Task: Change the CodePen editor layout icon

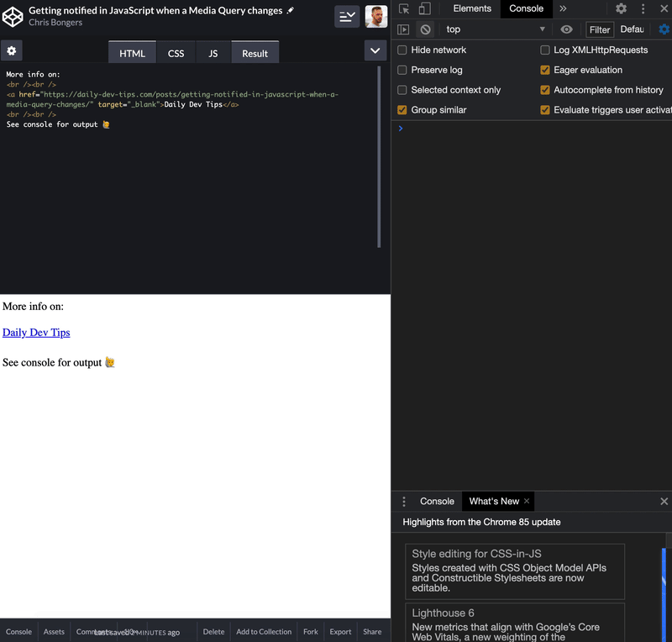Action: 347,16
